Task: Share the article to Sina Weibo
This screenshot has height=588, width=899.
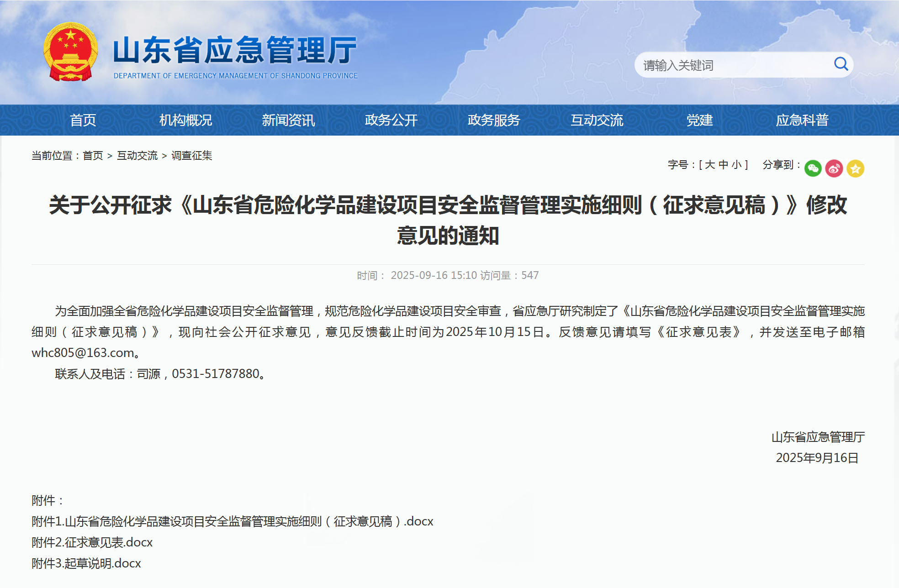Action: 834,168
